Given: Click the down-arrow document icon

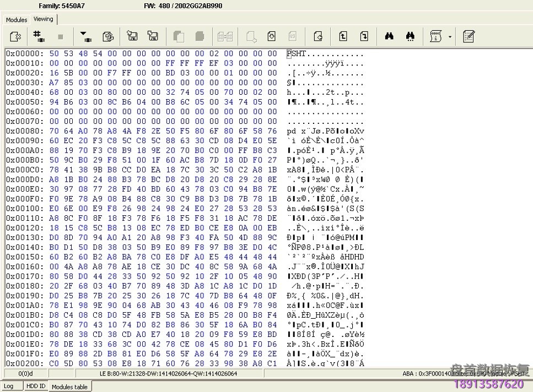Looking at the screenshot, I should (x=271, y=36).
